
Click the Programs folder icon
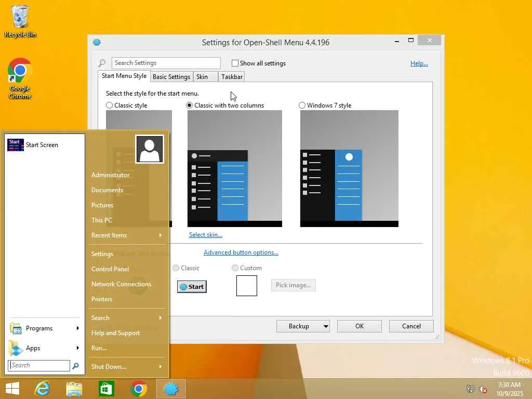coord(16,328)
